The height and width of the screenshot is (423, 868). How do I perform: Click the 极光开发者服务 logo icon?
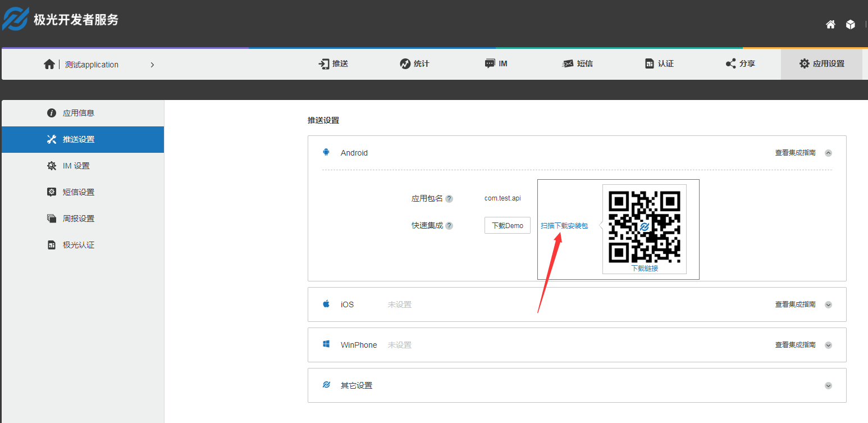pyautogui.click(x=15, y=19)
